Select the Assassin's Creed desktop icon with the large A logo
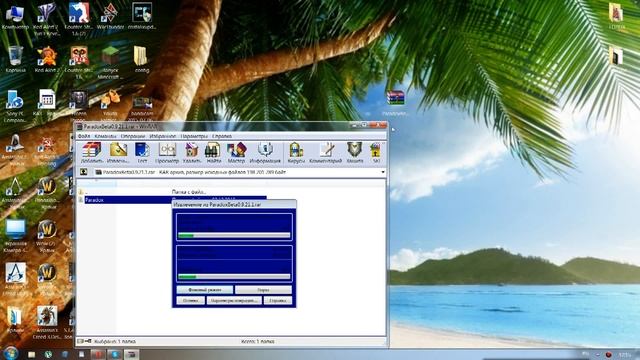This screenshot has width=640, height=360. click(x=16, y=279)
